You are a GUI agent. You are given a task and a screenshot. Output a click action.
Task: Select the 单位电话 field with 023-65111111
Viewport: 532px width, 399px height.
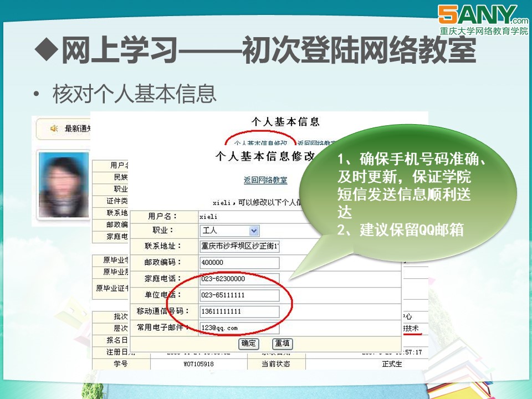click(239, 295)
